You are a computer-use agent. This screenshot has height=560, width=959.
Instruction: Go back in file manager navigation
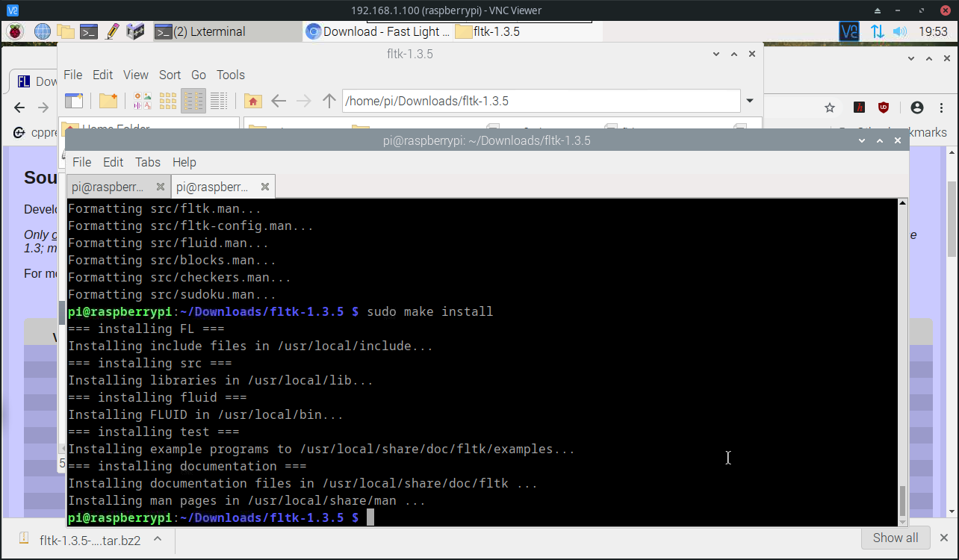pos(279,101)
